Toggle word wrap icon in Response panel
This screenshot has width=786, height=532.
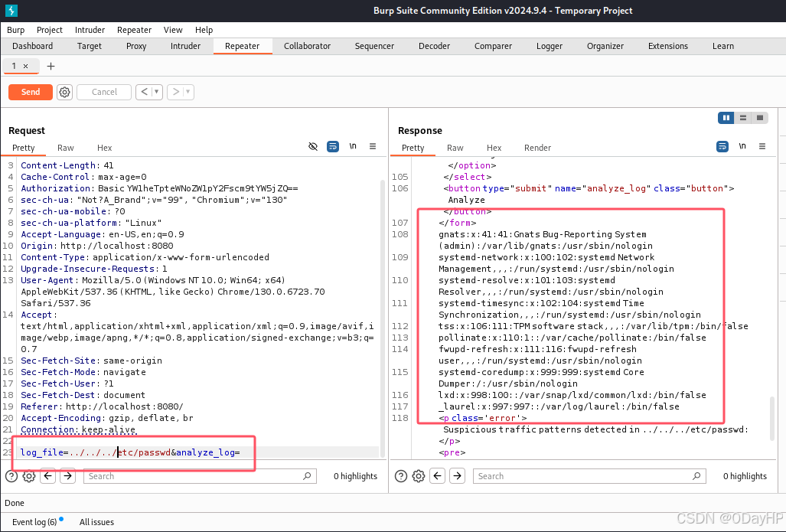coord(722,146)
